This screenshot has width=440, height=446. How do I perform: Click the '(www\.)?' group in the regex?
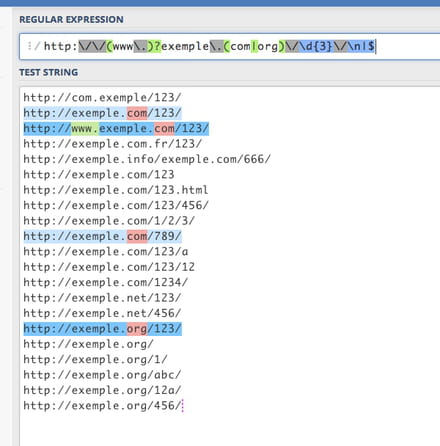[133, 46]
